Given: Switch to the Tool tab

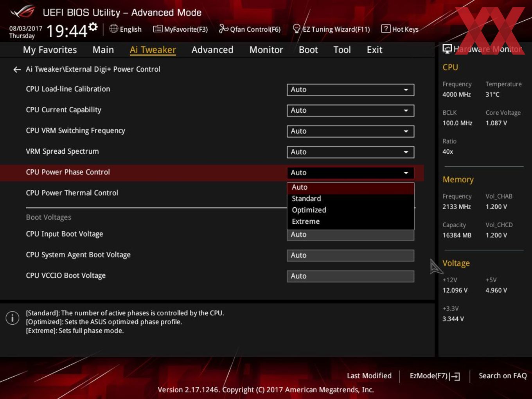Looking at the screenshot, I should [342, 50].
